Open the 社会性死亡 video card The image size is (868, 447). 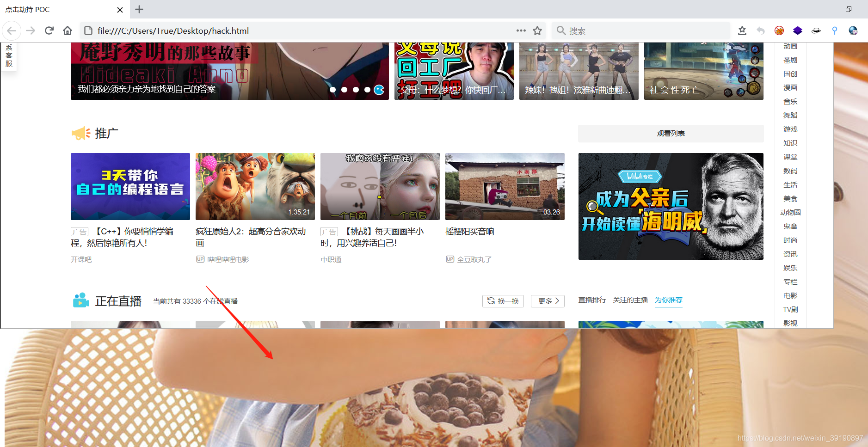(704, 71)
